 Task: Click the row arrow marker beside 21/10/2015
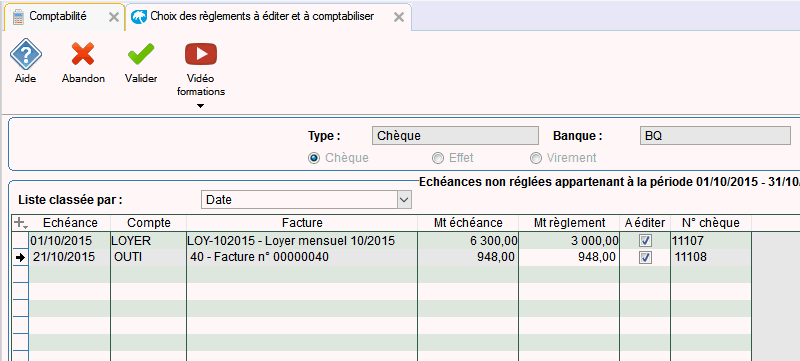20,258
